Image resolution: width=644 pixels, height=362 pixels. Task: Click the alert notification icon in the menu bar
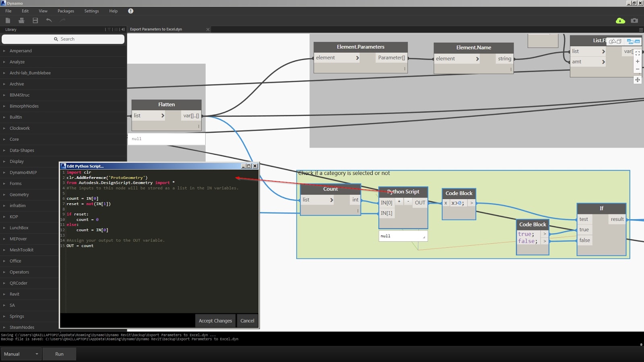click(x=130, y=11)
